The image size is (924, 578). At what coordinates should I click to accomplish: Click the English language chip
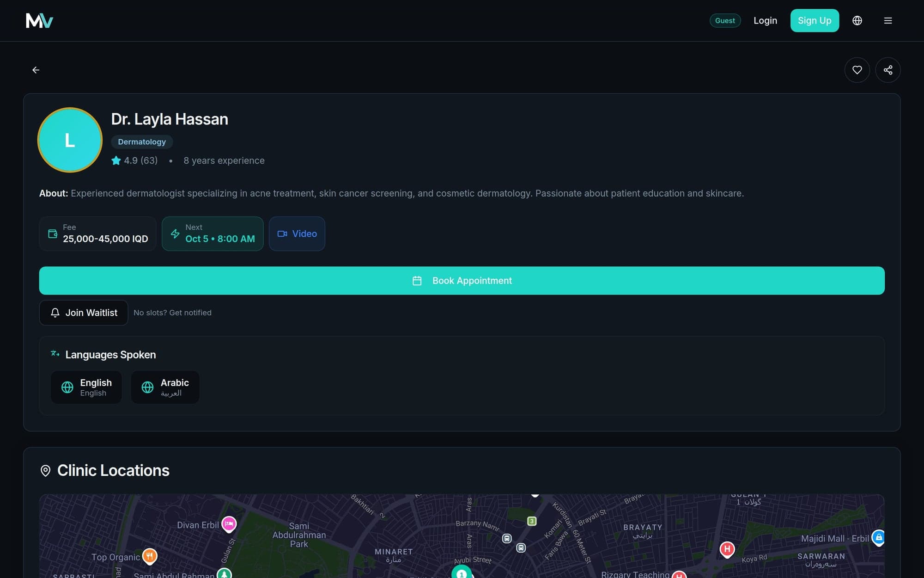(86, 387)
